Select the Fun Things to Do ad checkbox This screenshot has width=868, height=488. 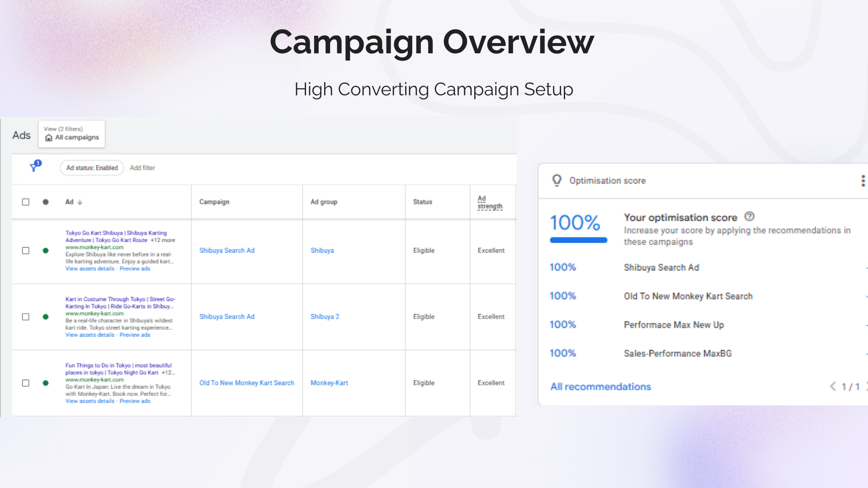26,383
